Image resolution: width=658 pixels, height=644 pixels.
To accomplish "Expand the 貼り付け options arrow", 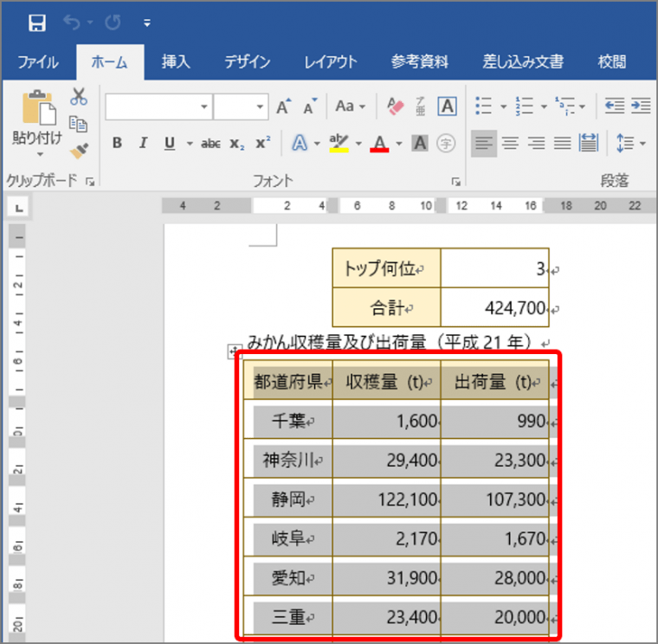I will [x=40, y=154].
